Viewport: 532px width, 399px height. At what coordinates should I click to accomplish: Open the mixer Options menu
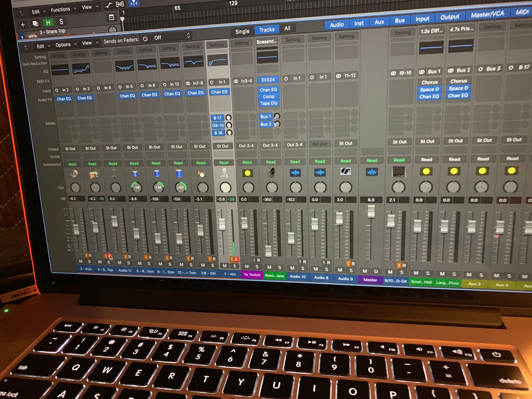66,45
